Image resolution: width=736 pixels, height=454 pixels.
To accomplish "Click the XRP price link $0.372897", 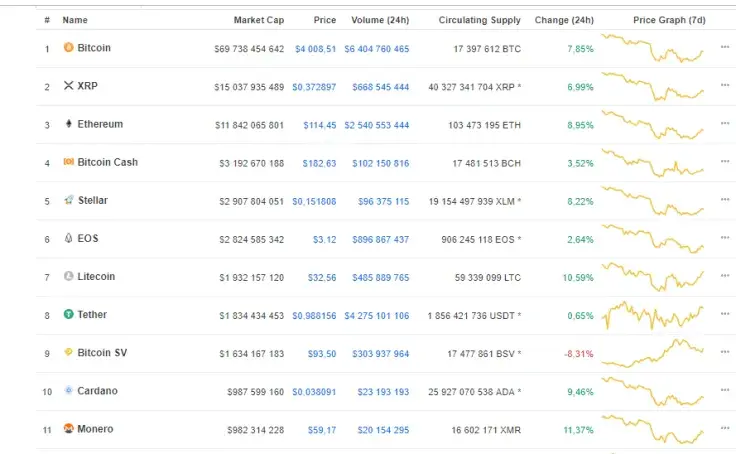I will pyautogui.click(x=314, y=87).
